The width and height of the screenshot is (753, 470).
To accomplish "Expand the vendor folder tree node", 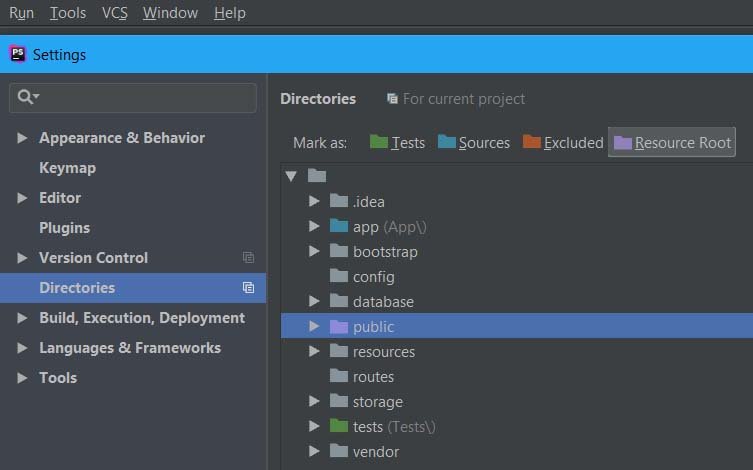I will click(314, 452).
